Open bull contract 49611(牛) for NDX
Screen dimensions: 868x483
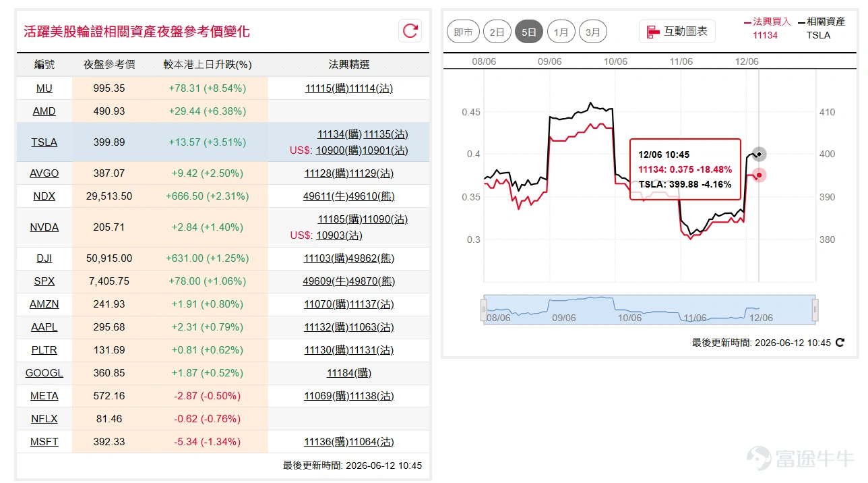[326, 196]
